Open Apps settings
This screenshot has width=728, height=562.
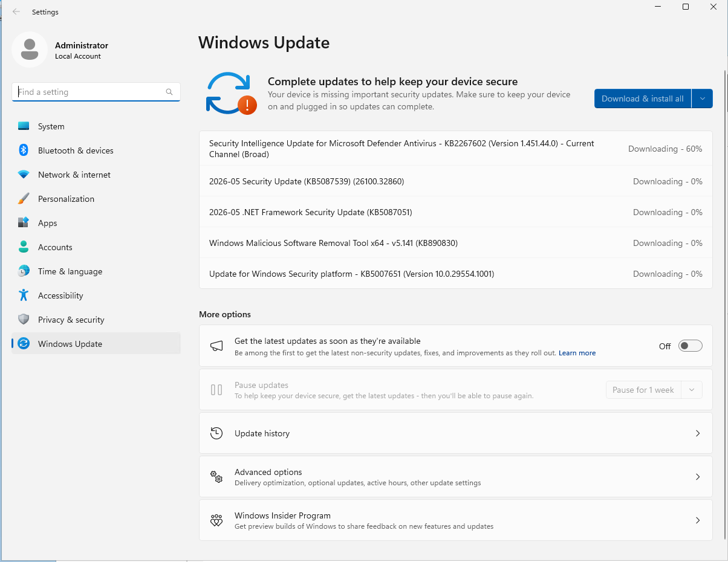tap(96, 223)
